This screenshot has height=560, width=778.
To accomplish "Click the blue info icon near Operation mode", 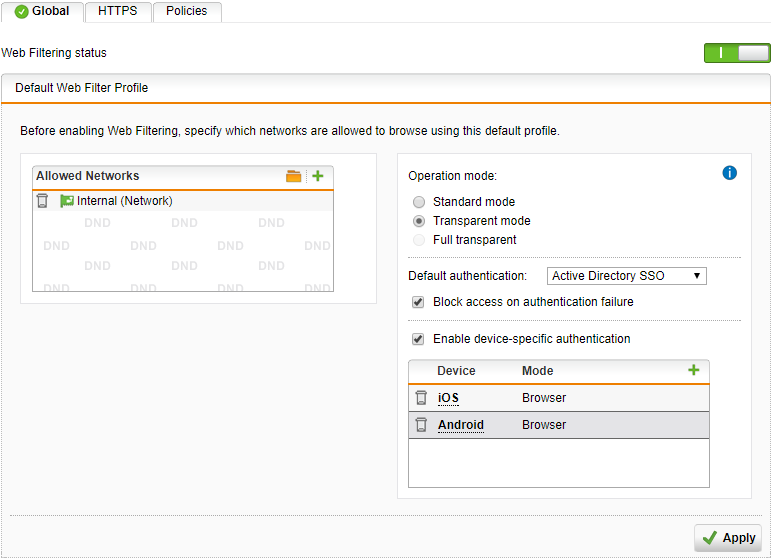I will point(729,173).
